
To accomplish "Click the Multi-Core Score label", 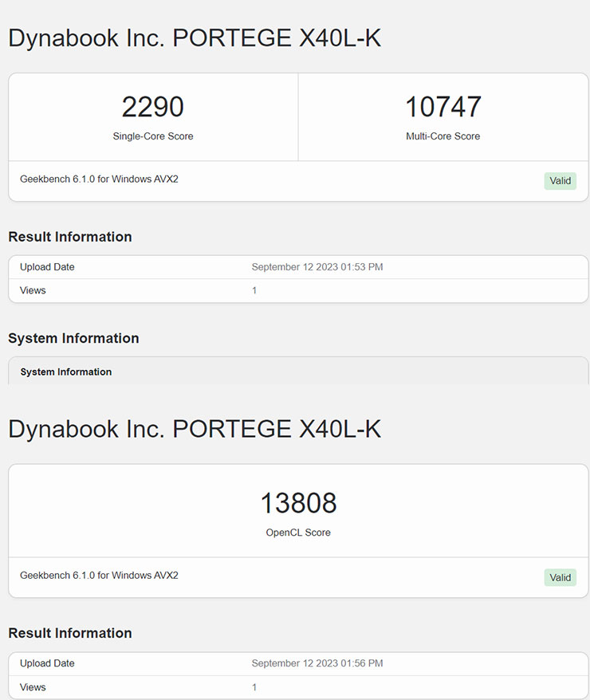I will pos(444,136).
